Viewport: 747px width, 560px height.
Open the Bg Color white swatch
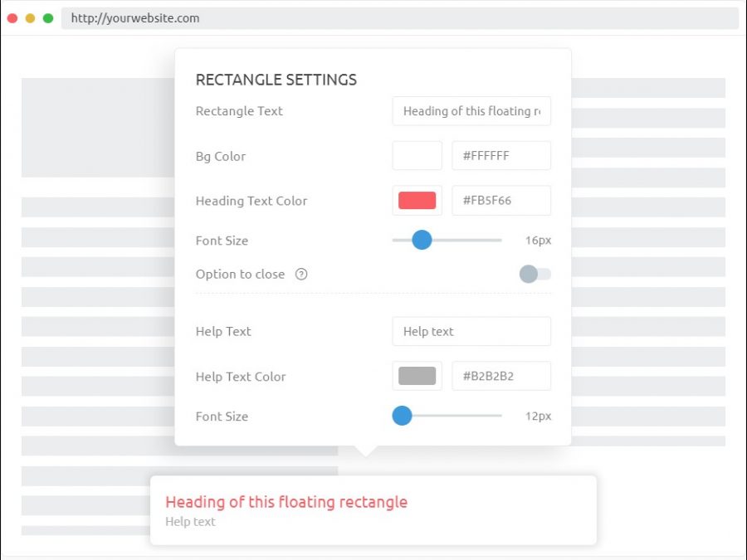coord(417,156)
